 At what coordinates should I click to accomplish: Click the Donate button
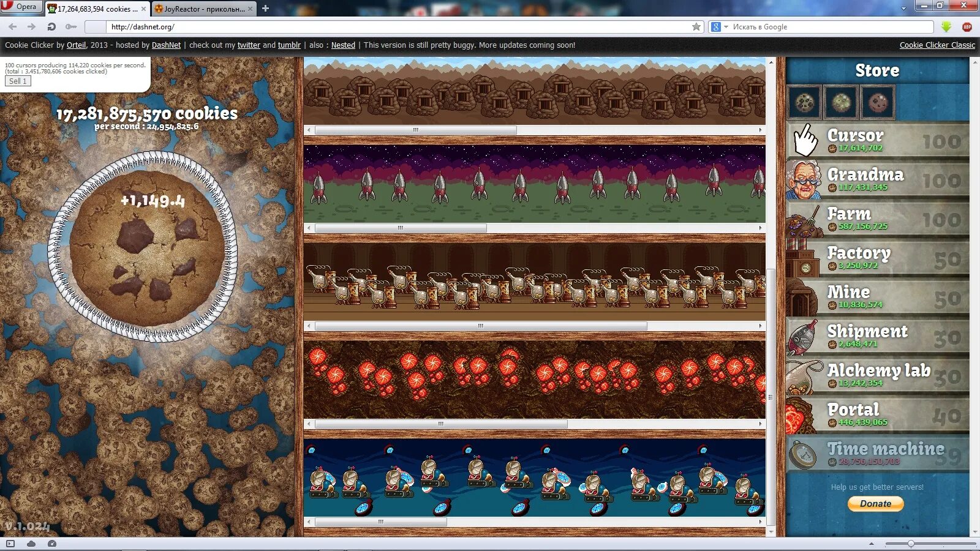(875, 503)
